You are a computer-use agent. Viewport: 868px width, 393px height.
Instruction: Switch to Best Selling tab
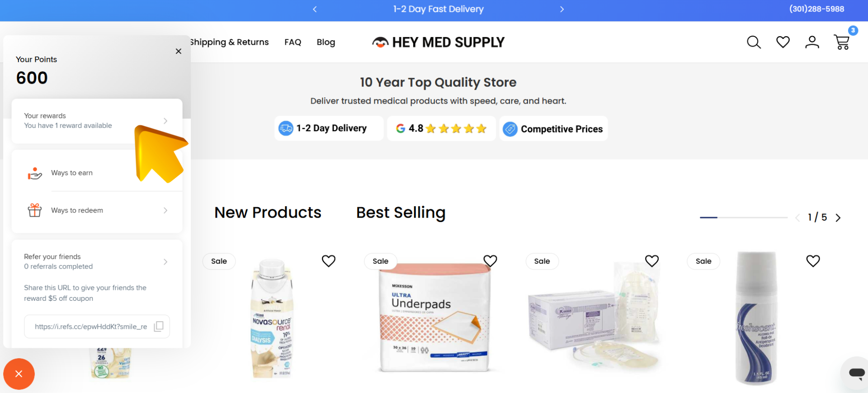tap(401, 213)
